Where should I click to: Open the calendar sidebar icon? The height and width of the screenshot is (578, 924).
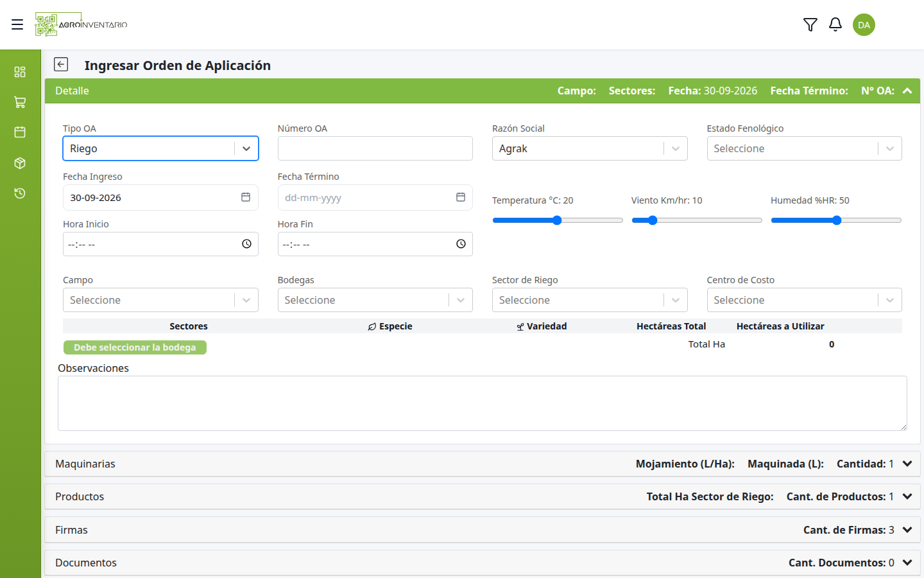pyautogui.click(x=20, y=132)
